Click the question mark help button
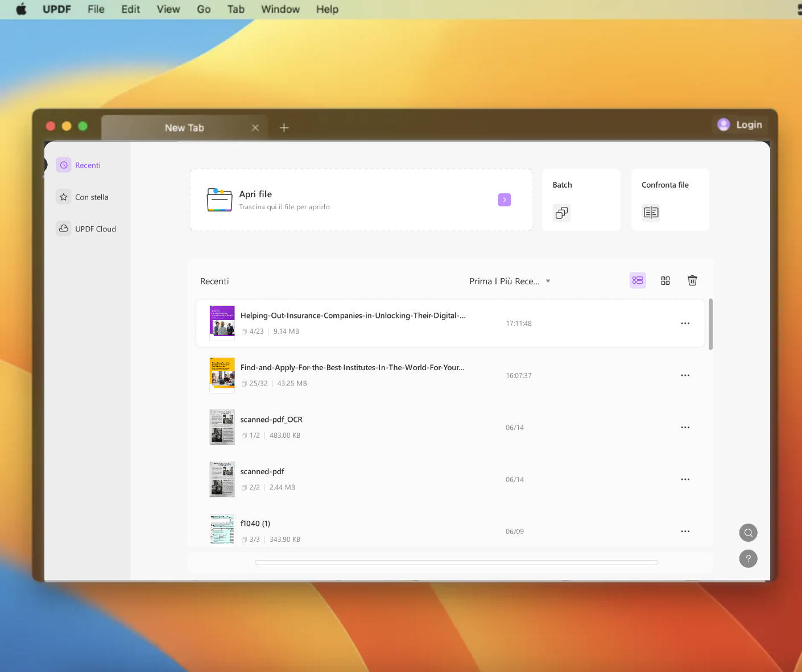The height and width of the screenshot is (672, 802). (x=748, y=559)
